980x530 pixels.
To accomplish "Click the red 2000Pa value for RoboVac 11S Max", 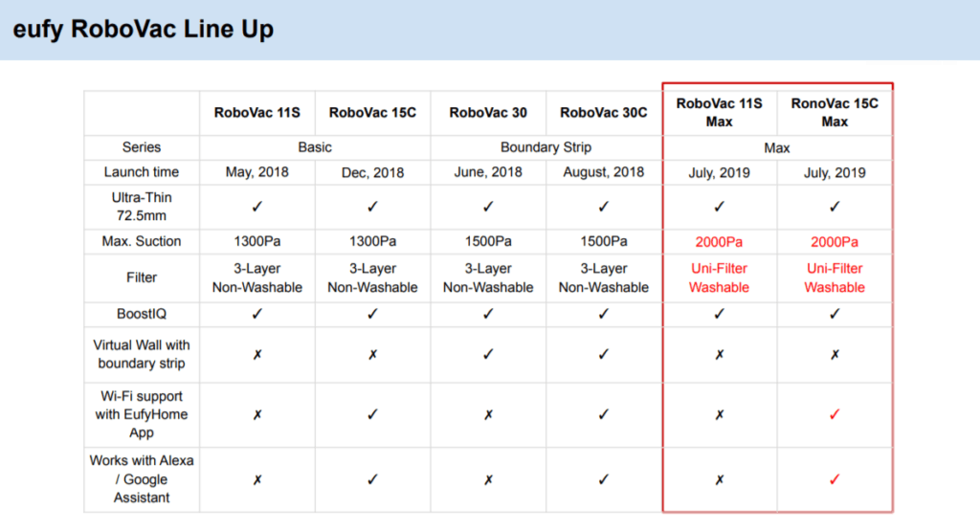I will point(720,242).
